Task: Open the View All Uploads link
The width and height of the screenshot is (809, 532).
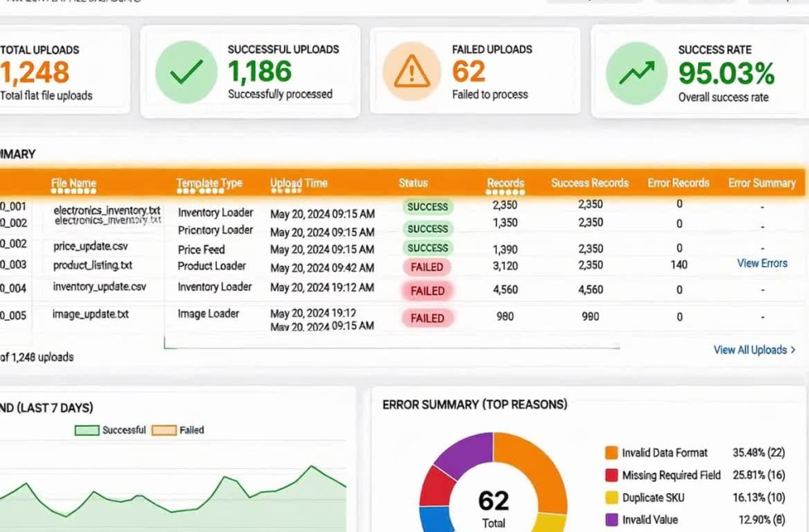Action: point(754,350)
